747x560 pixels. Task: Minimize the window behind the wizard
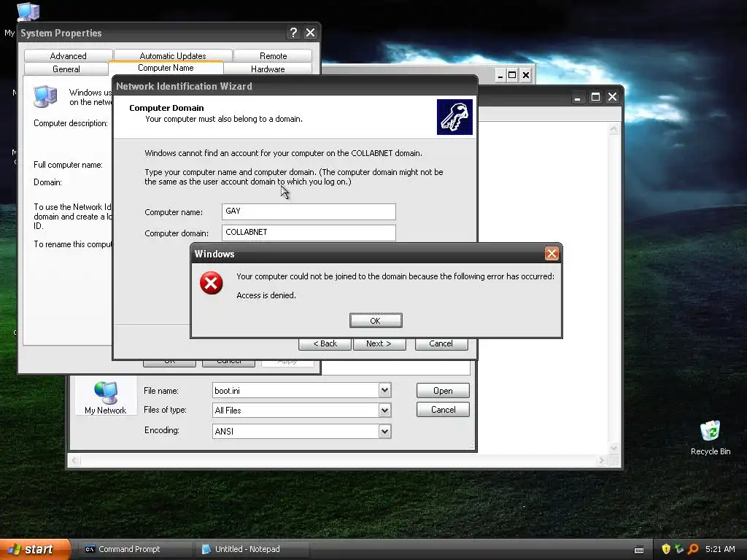point(500,75)
